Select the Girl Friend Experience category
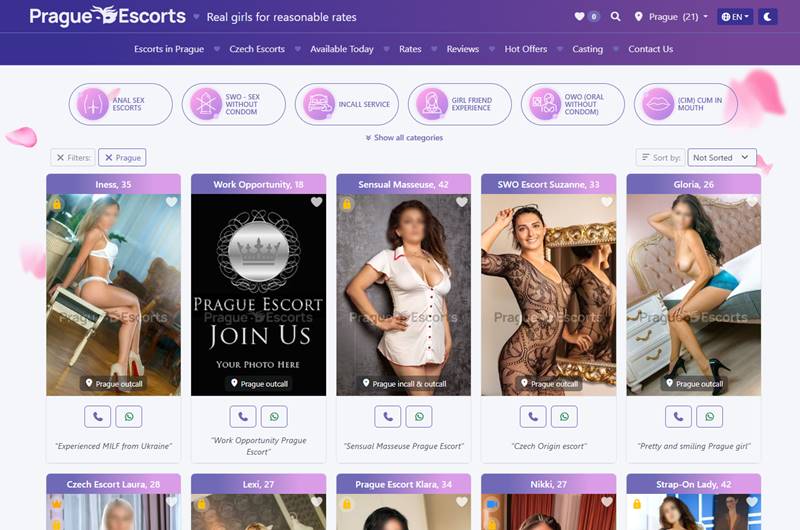The height and width of the screenshot is (530, 800). 460,104
